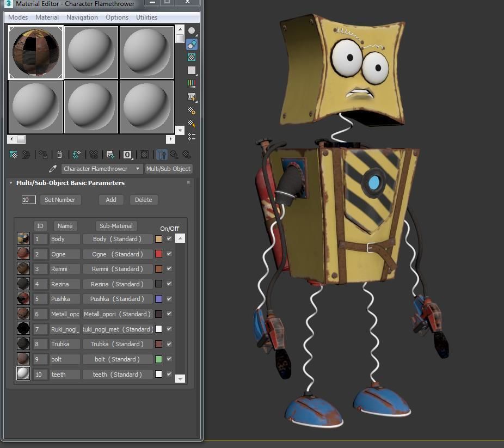
Task: Disable the Trubka sub-material checkbox
Action: pyautogui.click(x=169, y=344)
